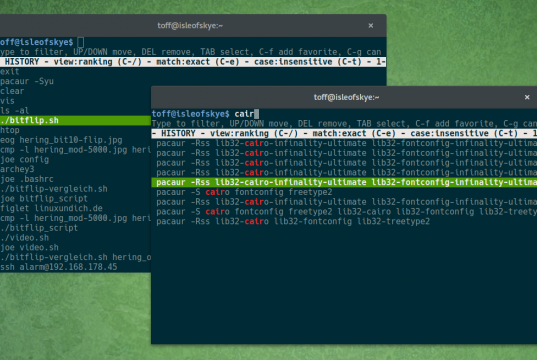Select 'pacaur -S cairo ... lib32-cairo lib32-fontconfig' entry
537x360 pixels.
[x=346, y=212]
